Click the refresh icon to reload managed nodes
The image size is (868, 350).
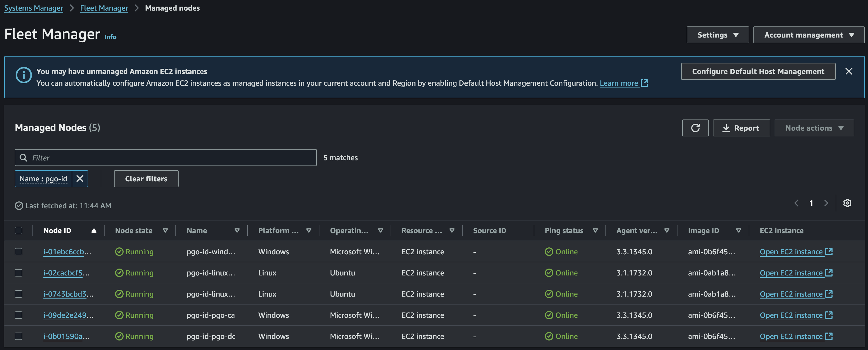coord(695,128)
